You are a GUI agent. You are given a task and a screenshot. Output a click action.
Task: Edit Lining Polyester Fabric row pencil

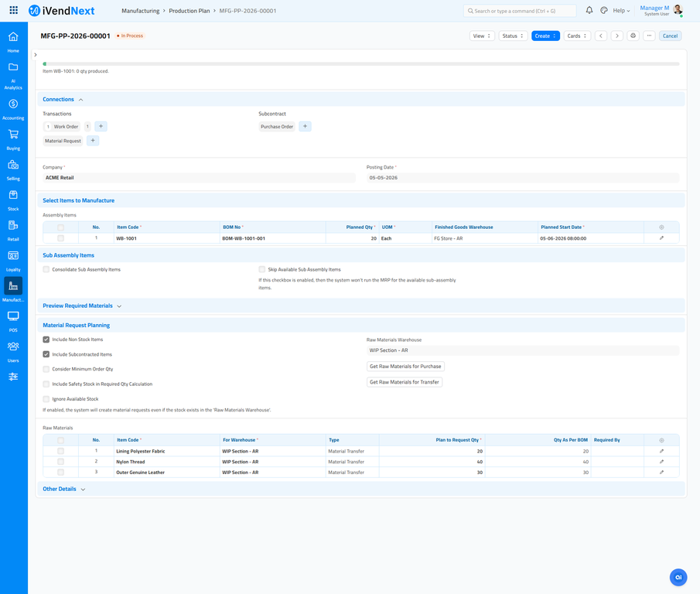click(x=661, y=451)
